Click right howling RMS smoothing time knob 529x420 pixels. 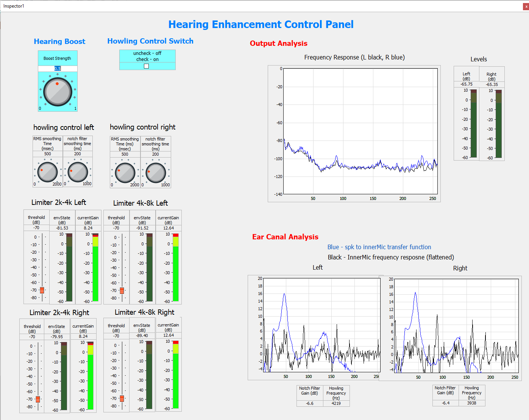pyautogui.click(x=125, y=173)
